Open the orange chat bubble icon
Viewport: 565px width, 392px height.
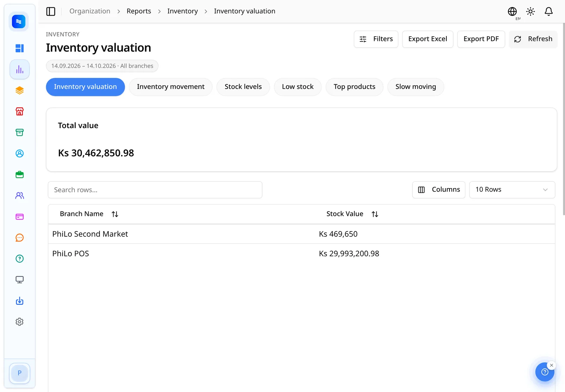pos(20,238)
